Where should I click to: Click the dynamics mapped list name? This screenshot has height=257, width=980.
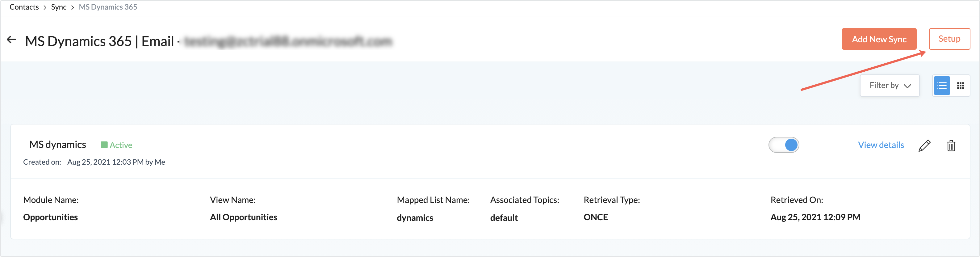pos(415,218)
